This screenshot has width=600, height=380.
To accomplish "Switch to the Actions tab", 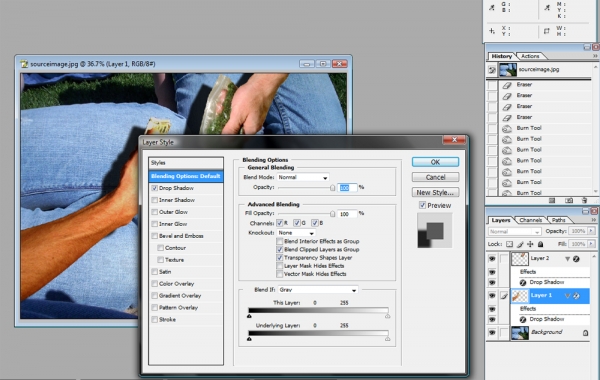I will (530, 56).
